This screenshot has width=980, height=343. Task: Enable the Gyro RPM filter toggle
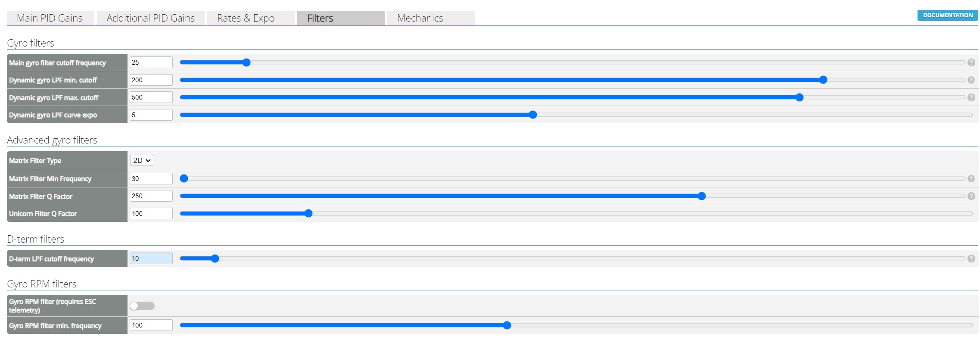[142, 306]
